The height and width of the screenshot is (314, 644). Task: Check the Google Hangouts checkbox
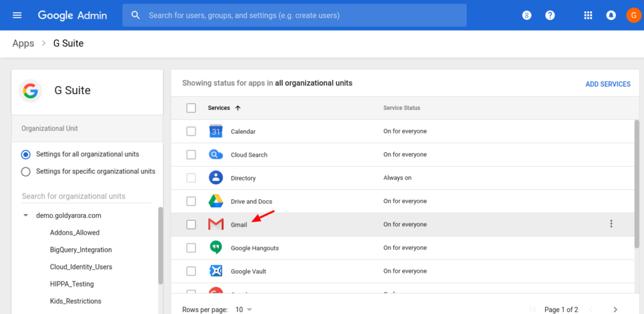(191, 248)
